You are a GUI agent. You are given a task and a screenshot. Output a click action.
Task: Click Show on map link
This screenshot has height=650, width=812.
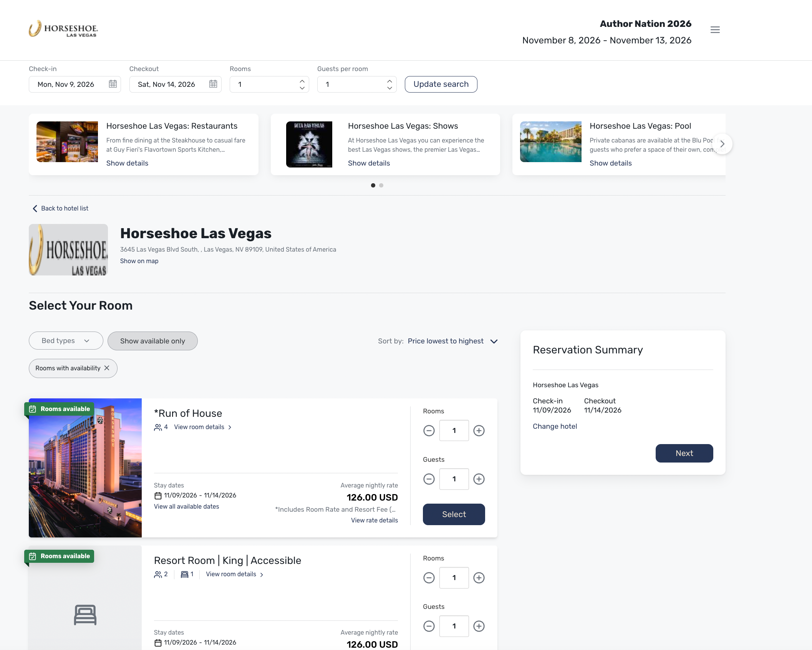pyautogui.click(x=139, y=261)
